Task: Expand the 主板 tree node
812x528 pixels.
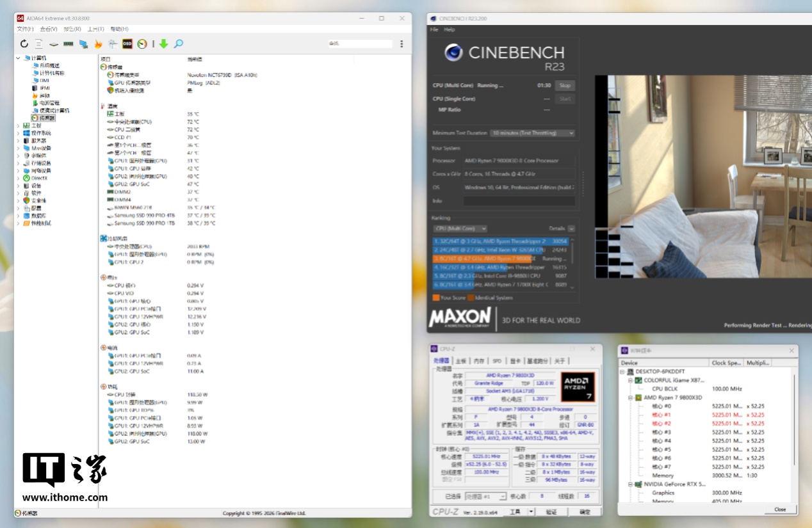Action: coord(18,125)
